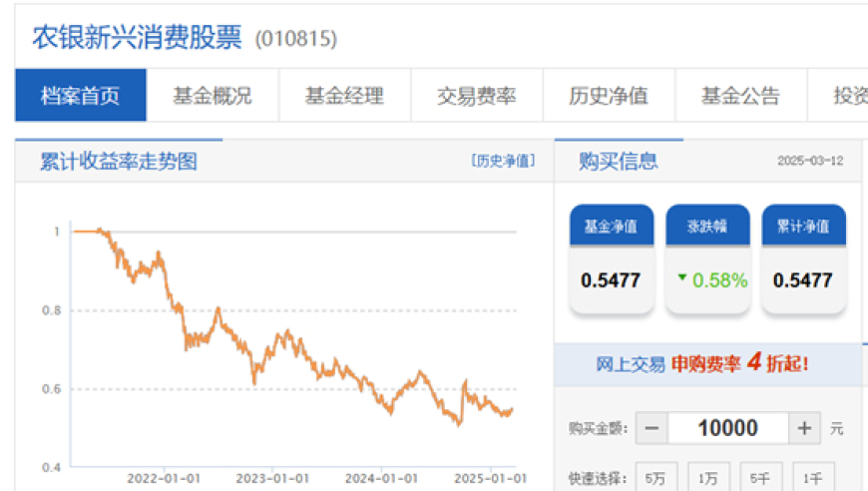The image size is (868, 491).
Task: Click the 2022-01-01 axis label on chart
Action: (164, 478)
